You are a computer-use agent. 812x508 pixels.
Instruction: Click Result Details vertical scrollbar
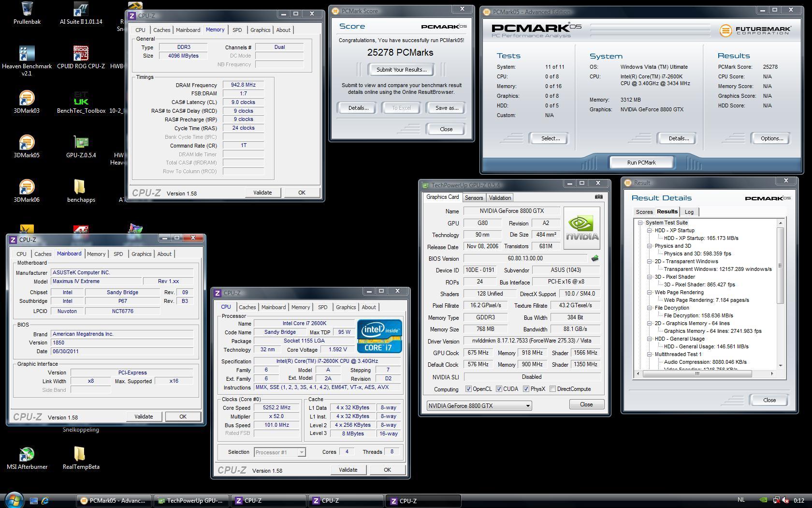pyautogui.click(x=780, y=294)
